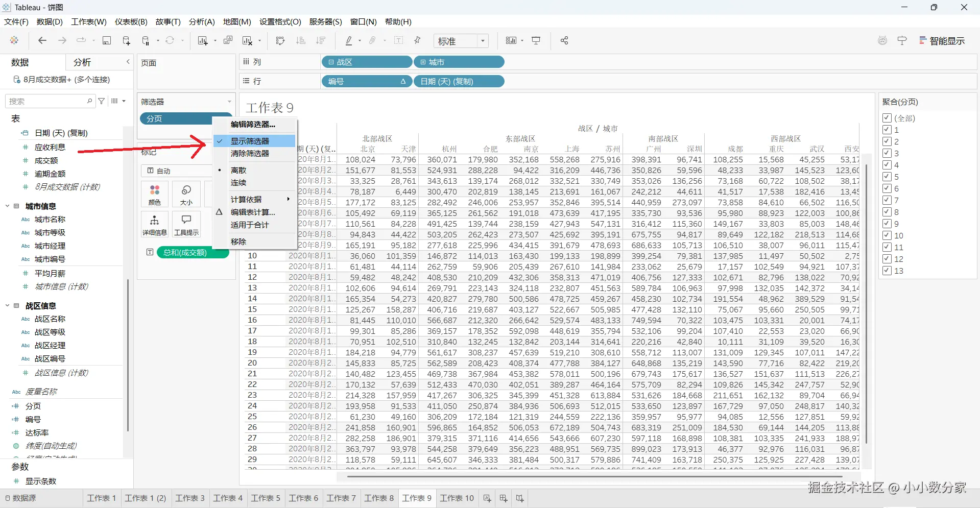Viewport: 980px width, 508px height.
Task: Add a new data source icon
Action: [x=126, y=41]
